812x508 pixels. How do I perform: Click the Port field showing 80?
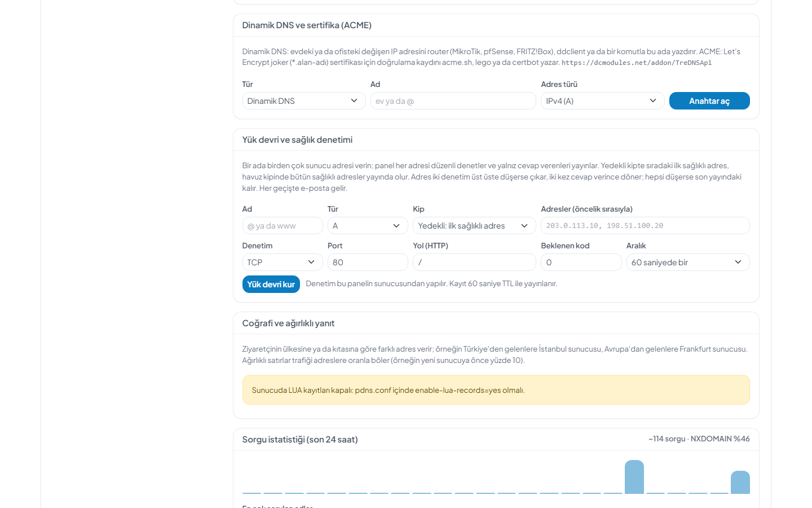[x=368, y=262]
